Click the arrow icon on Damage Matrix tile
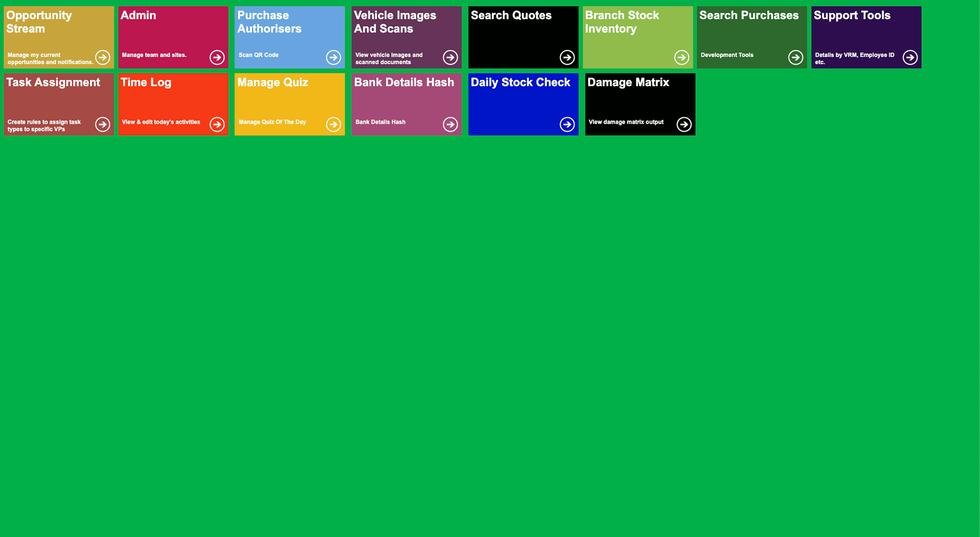Viewport: 980px width, 537px height. pos(684,124)
